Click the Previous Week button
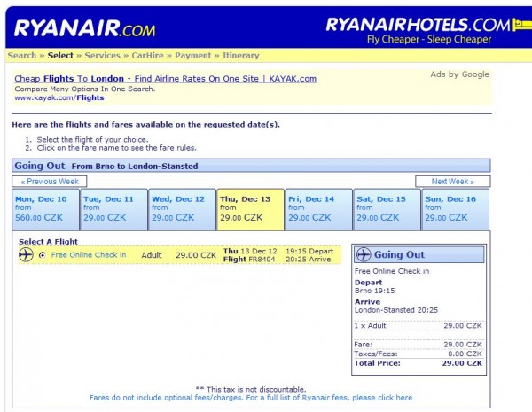 click(50, 182)
